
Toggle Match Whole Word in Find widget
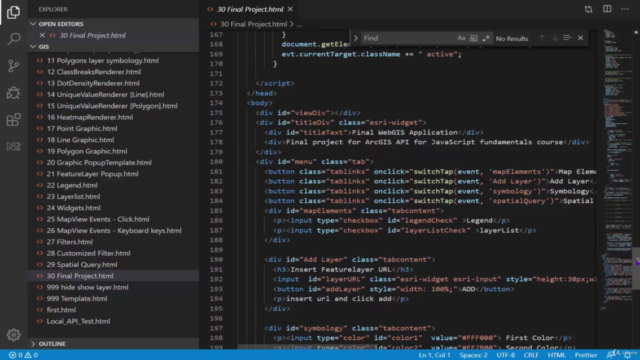(473, 38)
